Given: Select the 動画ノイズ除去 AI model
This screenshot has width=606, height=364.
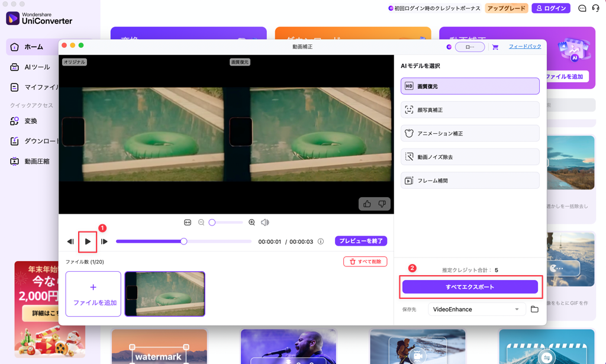Looking at the screenshot, I should click(x=469, y=156).
